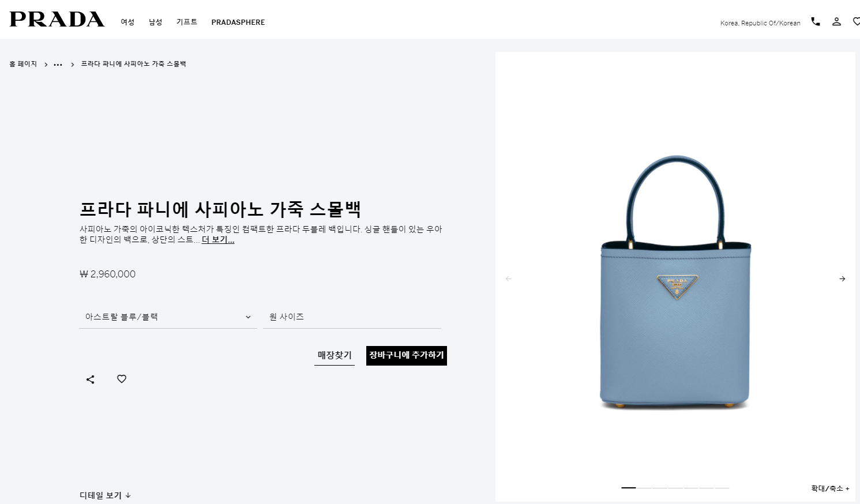Viewport: 860px width, 504px height.
Task: Click 더 보기 to read full description
Action: click(x=218, y=240)
